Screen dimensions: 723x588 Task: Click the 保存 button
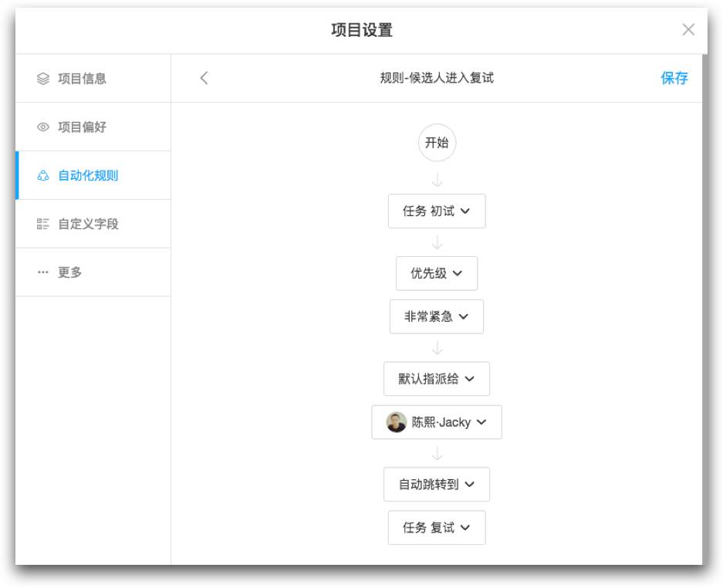coord(674,78)
